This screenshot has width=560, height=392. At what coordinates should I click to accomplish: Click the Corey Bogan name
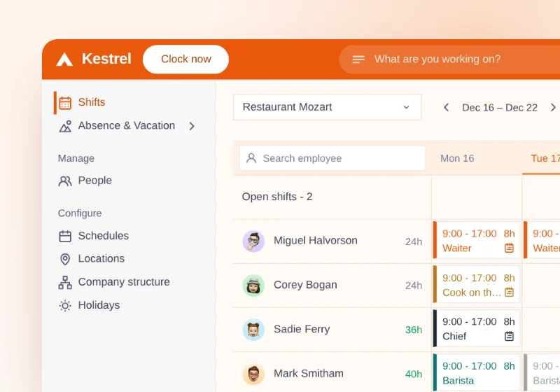[305, 285]
